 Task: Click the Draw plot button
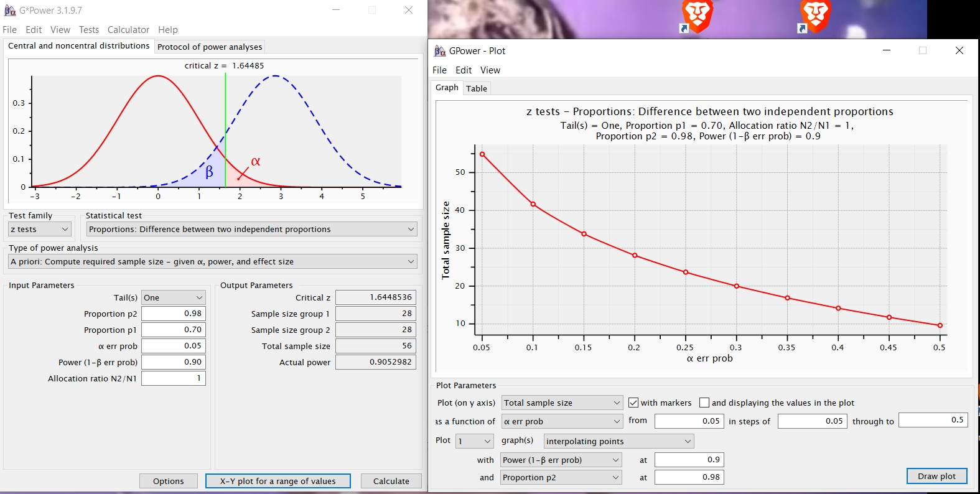click(936, 476)
